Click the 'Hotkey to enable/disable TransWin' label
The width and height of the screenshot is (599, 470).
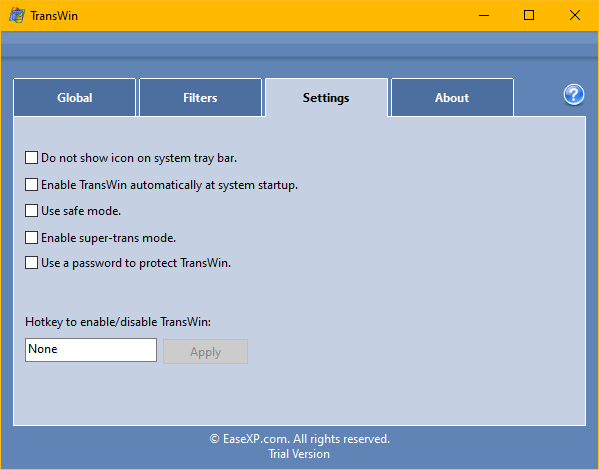click(118, 322)
